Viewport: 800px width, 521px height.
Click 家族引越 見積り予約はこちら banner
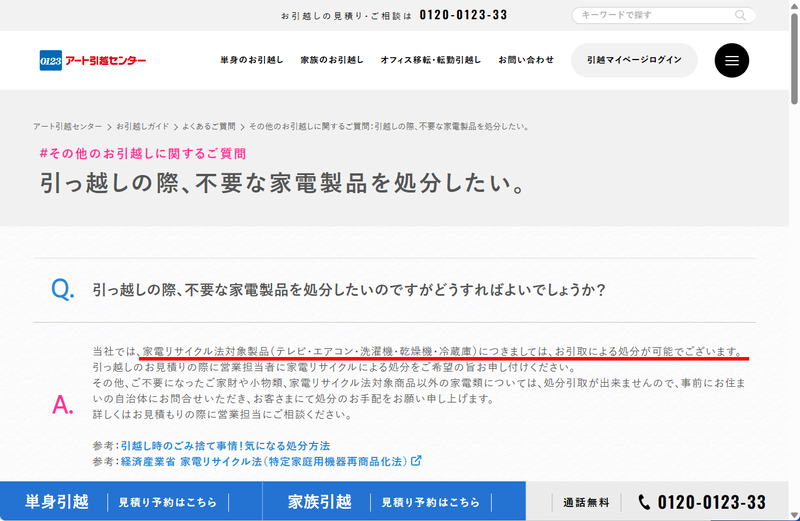[x=394, y=501]
